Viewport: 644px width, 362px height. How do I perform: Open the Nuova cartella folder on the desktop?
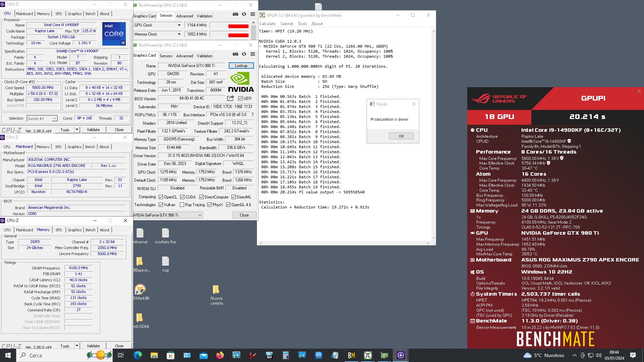click(x=216, y=295)
